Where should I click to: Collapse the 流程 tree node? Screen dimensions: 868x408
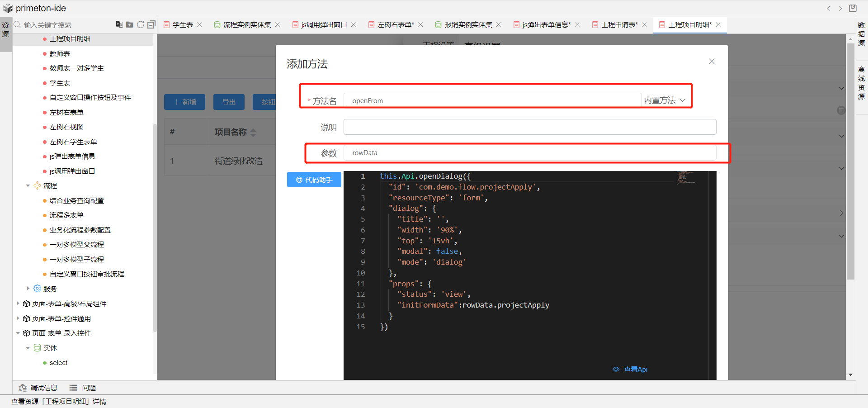[x=28, y=186]
